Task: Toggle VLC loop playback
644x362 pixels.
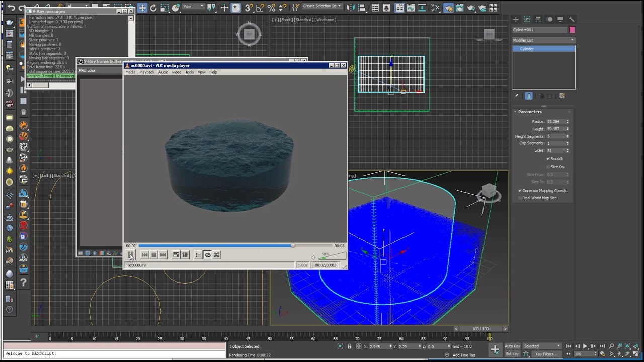Action: (207, 255)
